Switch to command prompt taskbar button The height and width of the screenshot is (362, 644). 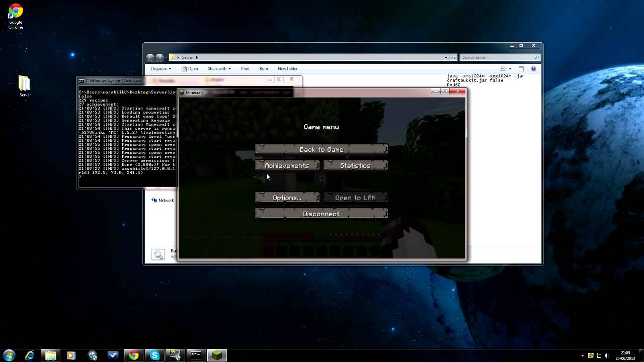[x=196, y=355]
